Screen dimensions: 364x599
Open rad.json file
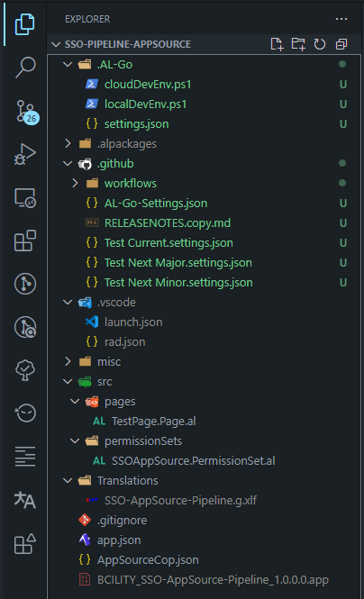(125, 342)
